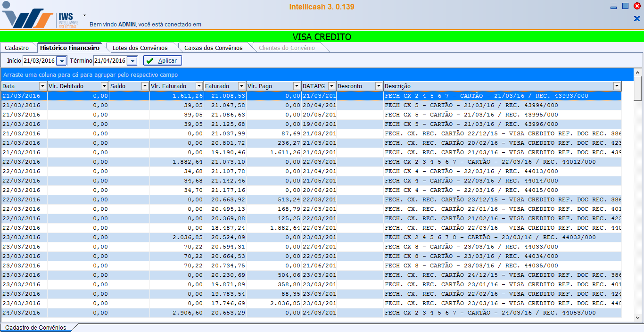The width and height of the screenshot is (644, 332).
Task: Select the row with REC. 43993/000
Action: [311, 96]
